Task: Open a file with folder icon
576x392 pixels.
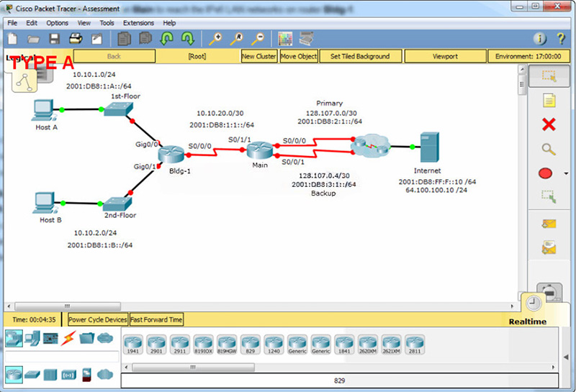Action: pyautogui.click(x=33, y=39)
